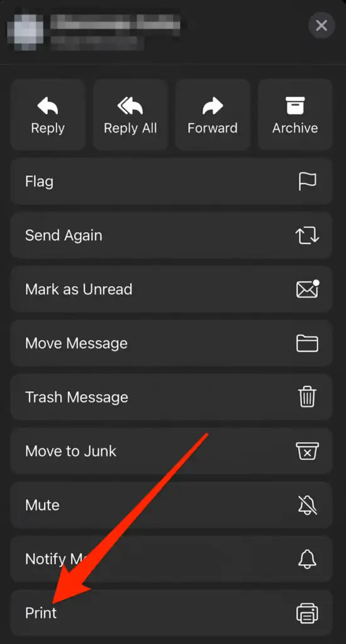Click the flag icon
346x644 pixels.
coord(307,181)
